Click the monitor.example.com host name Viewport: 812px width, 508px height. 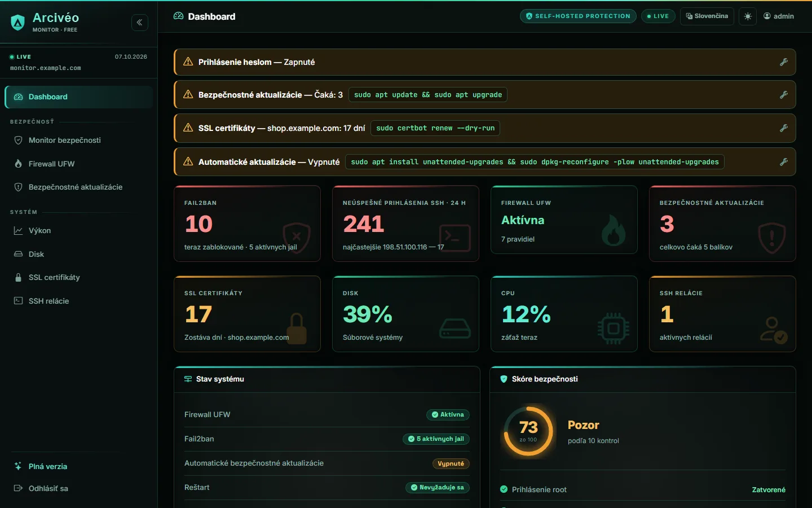pyautogui.click(x=46, y=68)
